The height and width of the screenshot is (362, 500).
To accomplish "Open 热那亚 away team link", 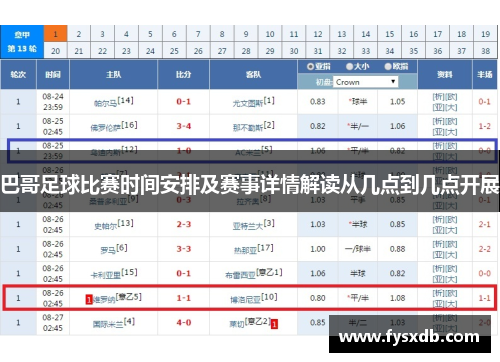I will pos(245,250).
